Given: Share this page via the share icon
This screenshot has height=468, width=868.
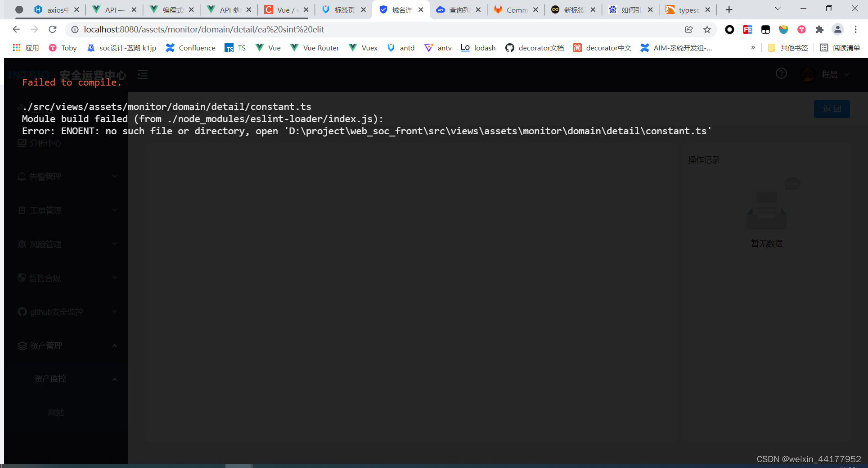Looking at the screenshot, I should point(689,29).
